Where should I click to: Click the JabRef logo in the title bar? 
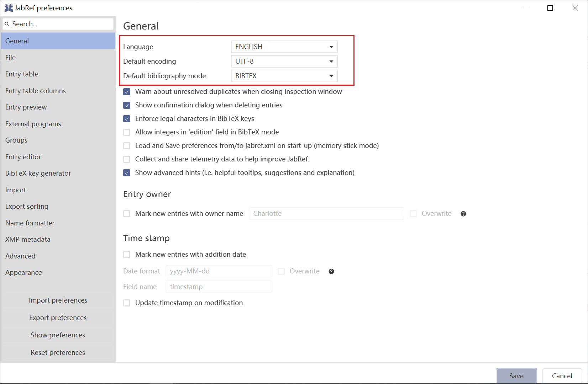click(x=9, y=8)
